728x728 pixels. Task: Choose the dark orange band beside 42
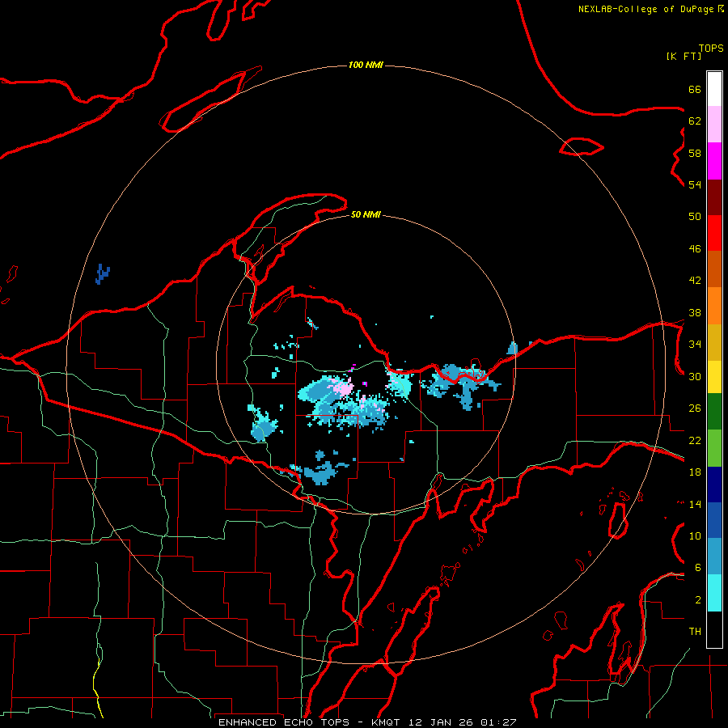pos(714,269)
